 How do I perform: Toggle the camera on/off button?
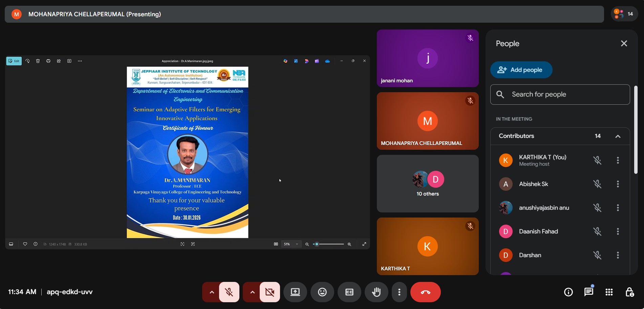pyautogui.click(x=270, y=292)
